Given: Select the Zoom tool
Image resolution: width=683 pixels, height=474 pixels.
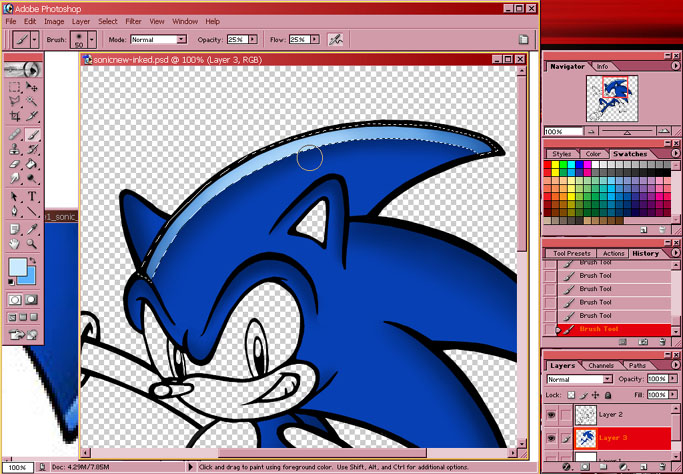Looking at the screenshot, I should coord(31,244).
